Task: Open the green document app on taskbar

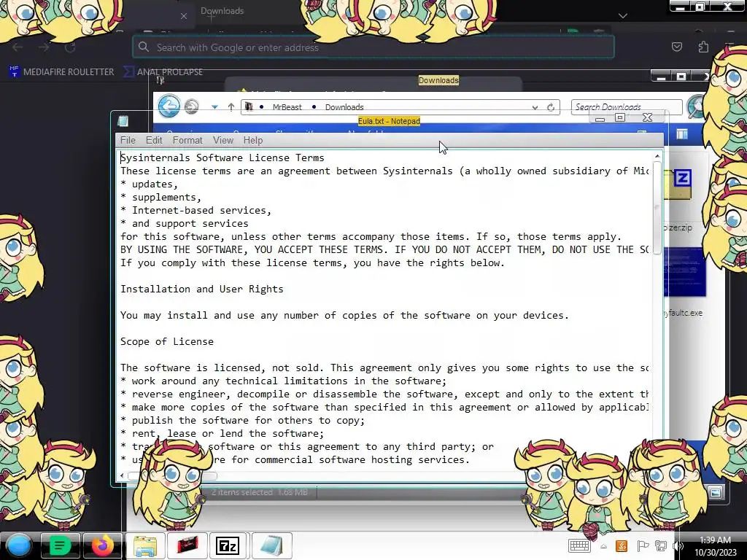Action: coord(60,545)
